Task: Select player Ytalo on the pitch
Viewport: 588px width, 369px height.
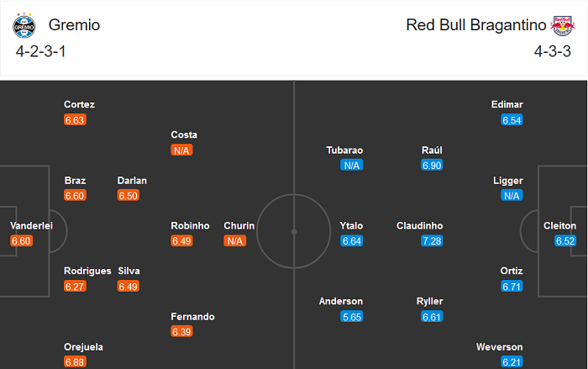Action: [x=351, y=226]
